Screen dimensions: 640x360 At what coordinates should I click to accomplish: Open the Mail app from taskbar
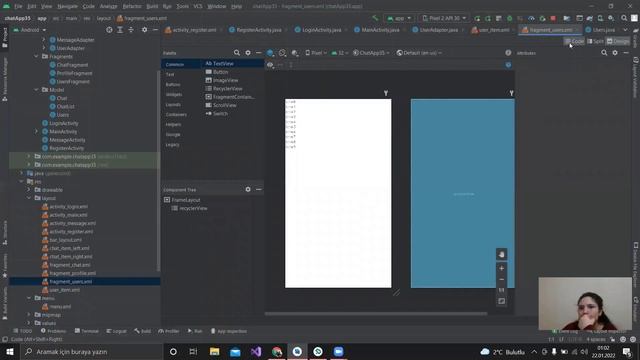(x=235, y=351)
